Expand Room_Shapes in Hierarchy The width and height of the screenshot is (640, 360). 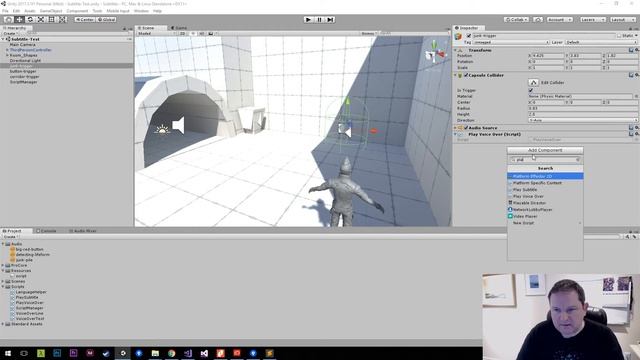7,55
